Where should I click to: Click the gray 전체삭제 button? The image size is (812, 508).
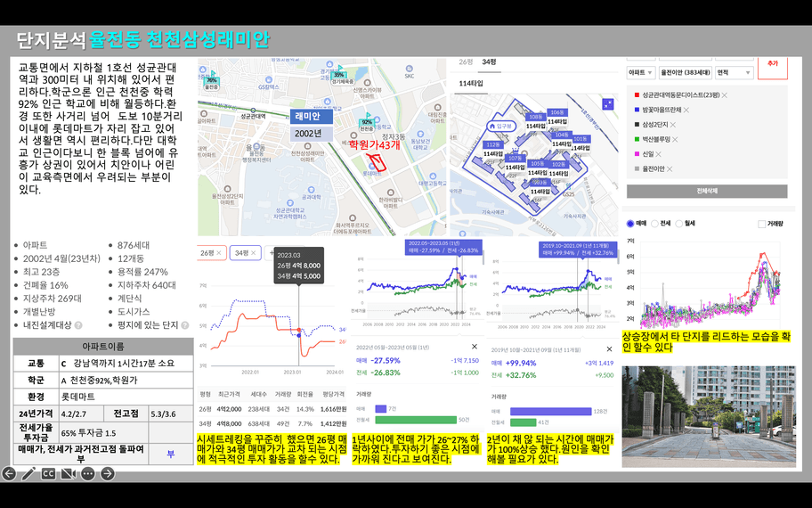[x=707, y=192]
